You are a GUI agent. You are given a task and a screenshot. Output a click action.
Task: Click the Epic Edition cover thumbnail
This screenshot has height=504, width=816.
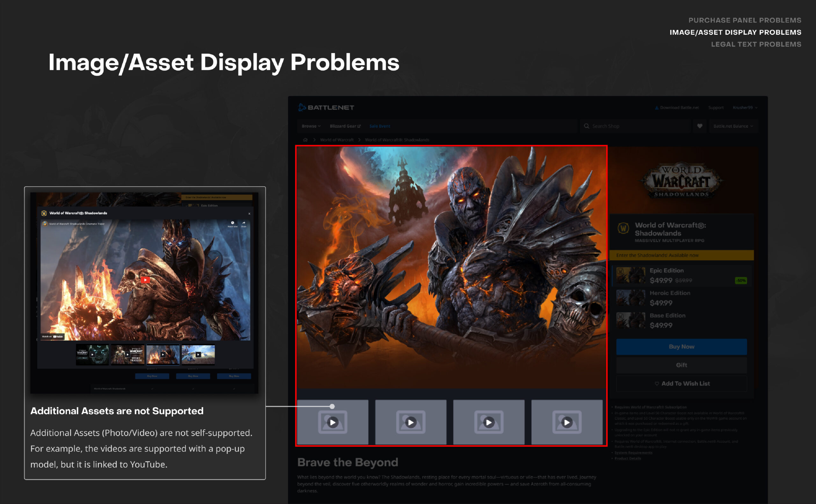point(630,275)
